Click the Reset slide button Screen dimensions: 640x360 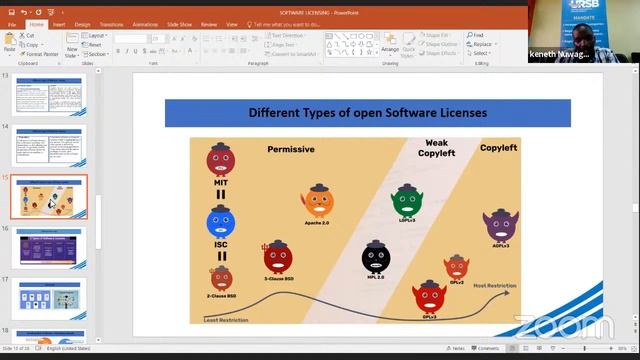pos(92,44)
